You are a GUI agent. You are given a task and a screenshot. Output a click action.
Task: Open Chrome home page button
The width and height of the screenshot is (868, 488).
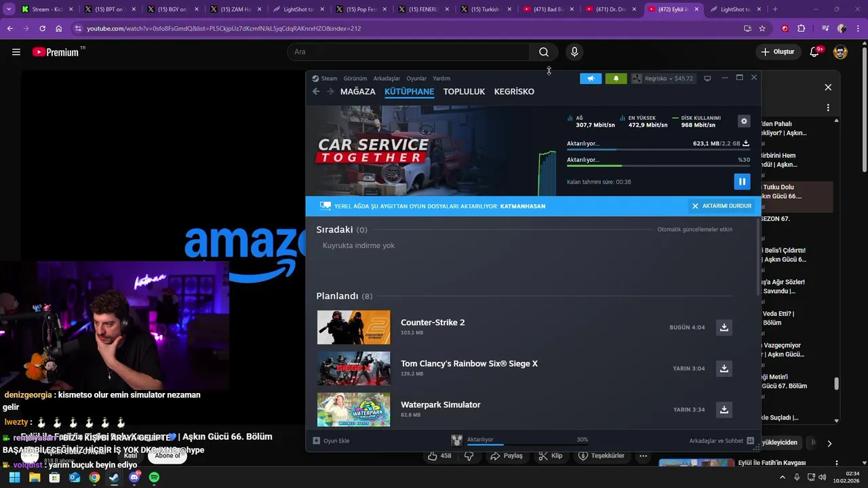pos(59,28)
